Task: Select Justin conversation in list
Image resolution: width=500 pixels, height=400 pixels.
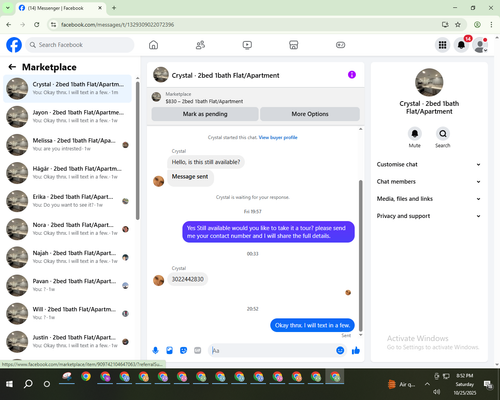Action: (x=67, y=342)
